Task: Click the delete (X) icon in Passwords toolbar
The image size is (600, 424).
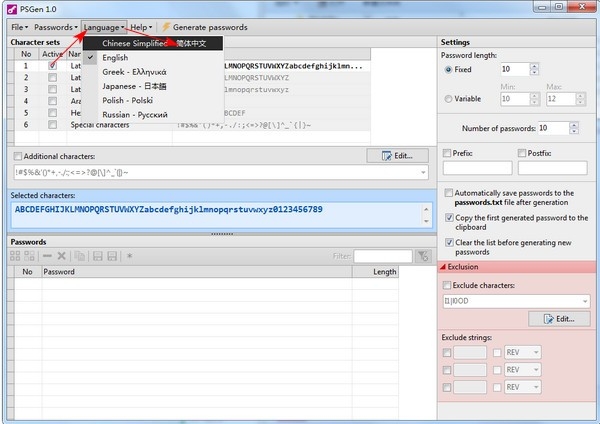Action: point(61,257)
